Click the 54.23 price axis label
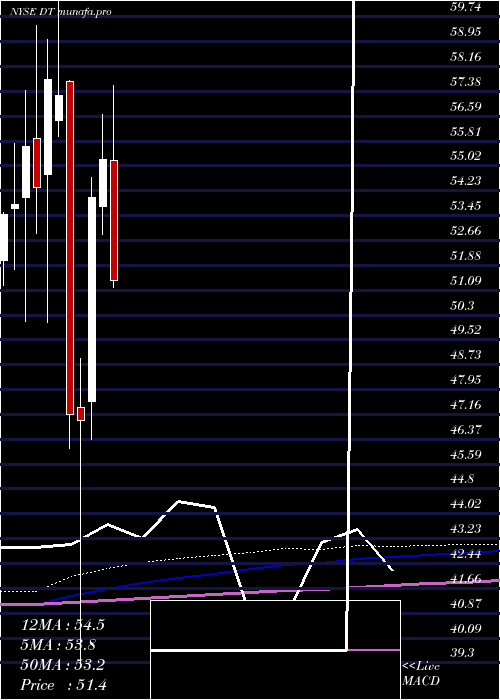This screenshot has height=700, width=500. pos(468,180)
